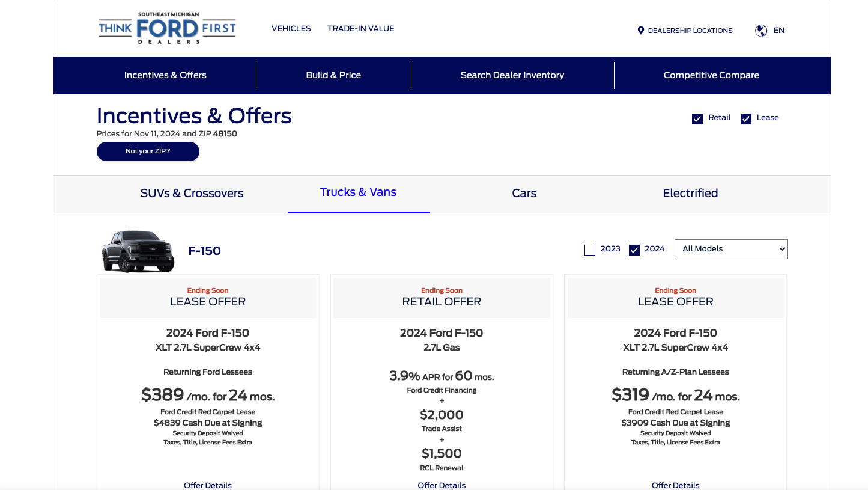868x490 pixels.
Task: Click Returning Ford Lessees text
Action: click(x=208, y=372)
